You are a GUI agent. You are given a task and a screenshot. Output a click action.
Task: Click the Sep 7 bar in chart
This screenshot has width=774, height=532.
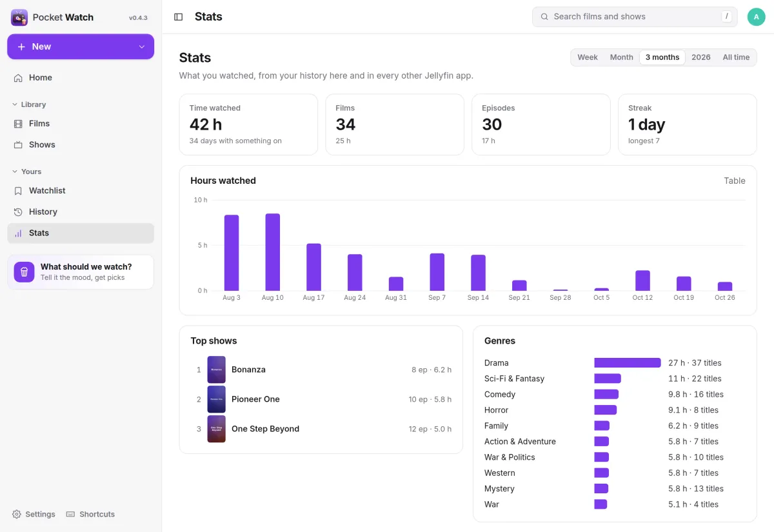pos(437,272)
